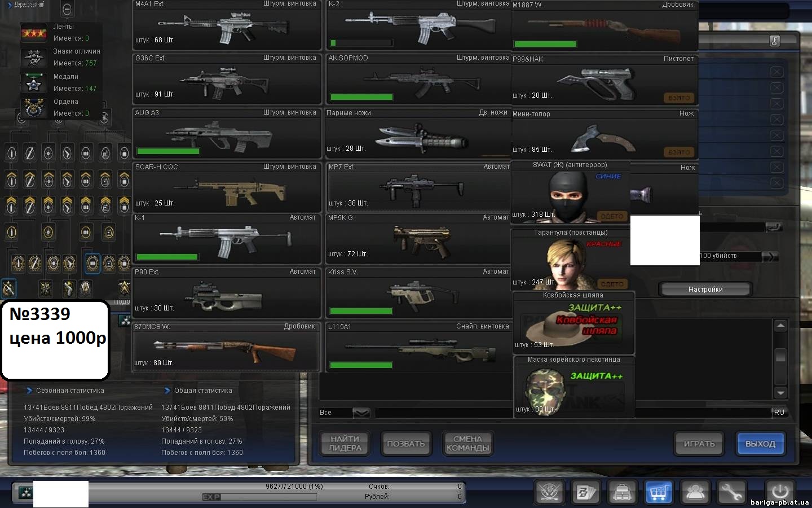Screen dimensions: 812x508
Task: Toggle ВЗЯТО tag on P99&HAK pistol
Action: [679, 98]
